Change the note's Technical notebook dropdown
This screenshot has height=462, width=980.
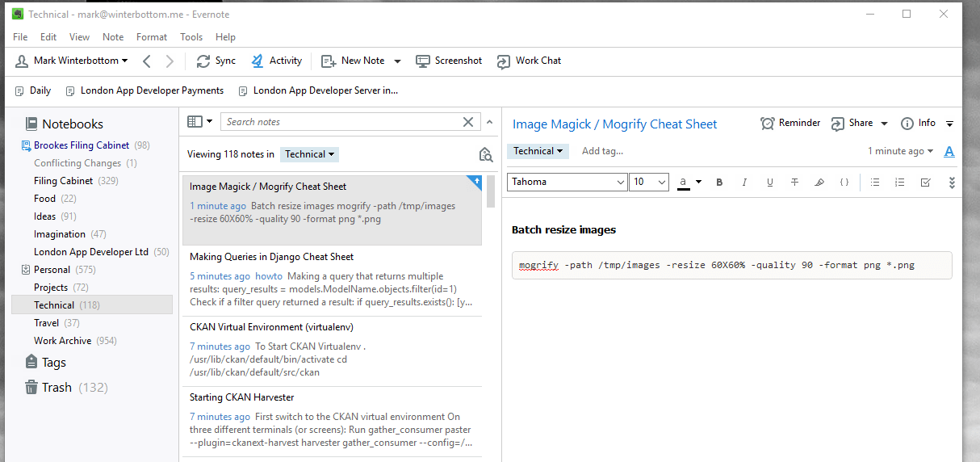click(x=538, y=151)
